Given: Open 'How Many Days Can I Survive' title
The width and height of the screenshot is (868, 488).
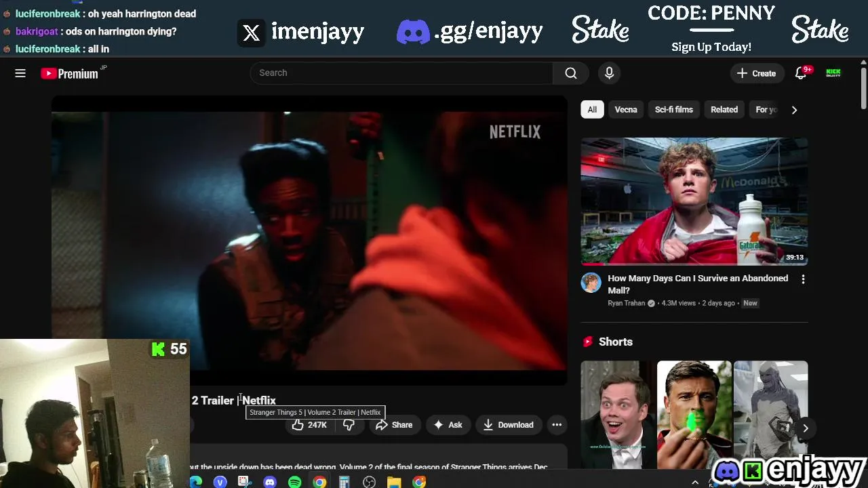Looking at the screenshot, I should pos(698,285).
